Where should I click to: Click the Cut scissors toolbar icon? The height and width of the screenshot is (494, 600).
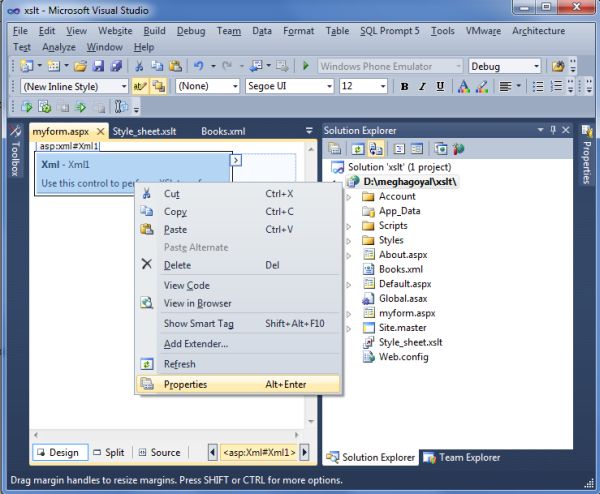click(x=139, y=66)
